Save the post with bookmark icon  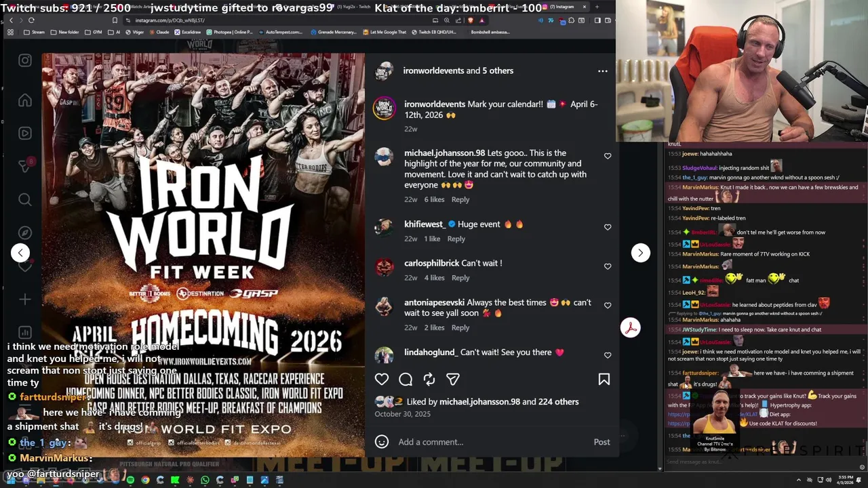(x=604, y=380)
